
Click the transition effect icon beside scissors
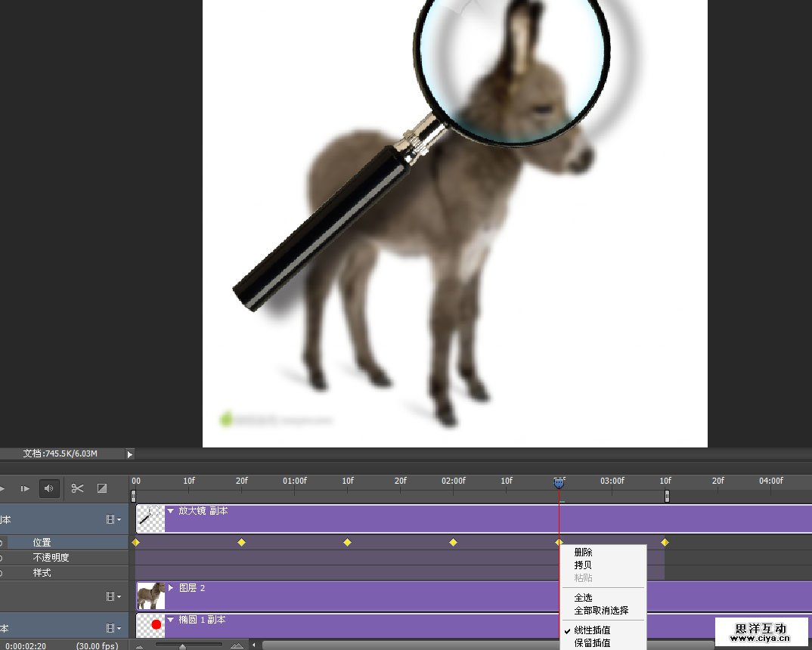pyautogui.click(x=102, y=488)
